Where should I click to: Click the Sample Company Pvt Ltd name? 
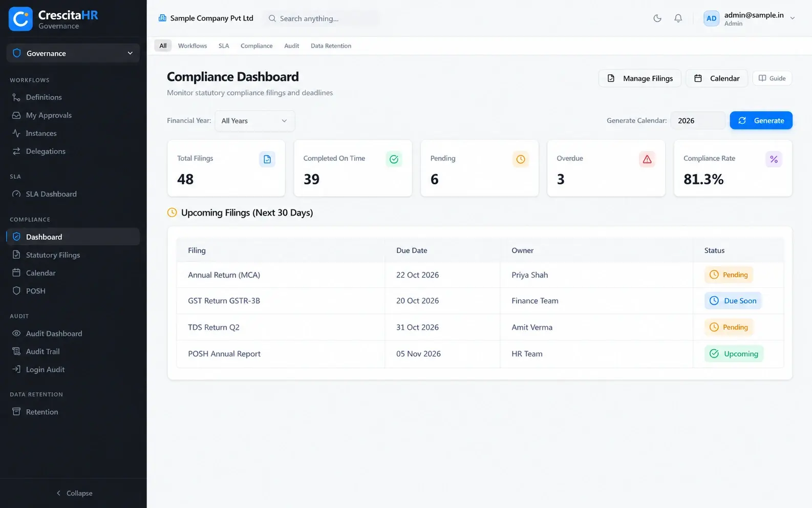(211, 18)
